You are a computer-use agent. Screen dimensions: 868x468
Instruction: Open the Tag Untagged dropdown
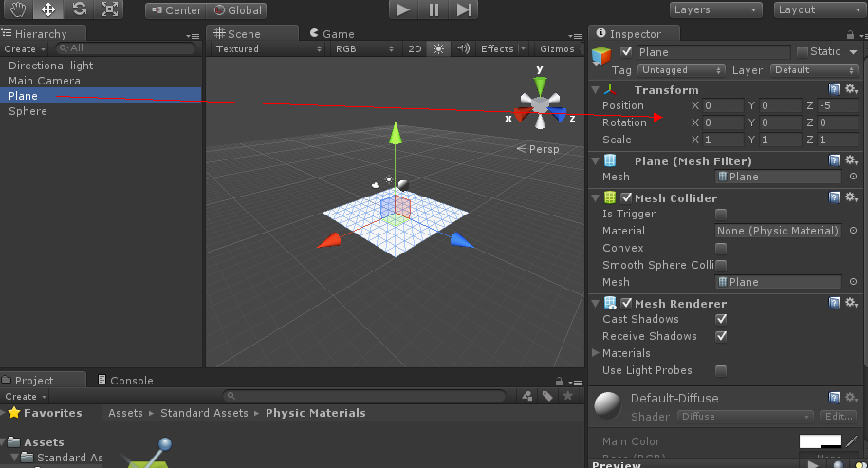[x=680, y=70]
